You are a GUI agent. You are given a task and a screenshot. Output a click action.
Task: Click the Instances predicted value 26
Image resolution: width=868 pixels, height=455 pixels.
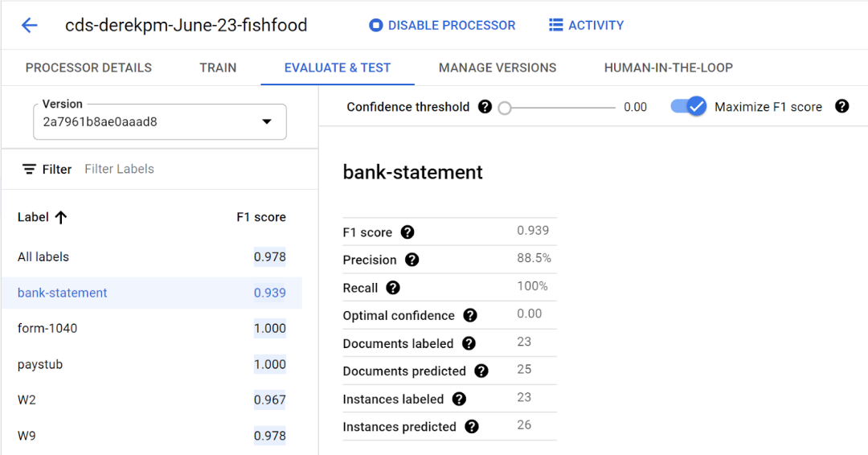click(524, 424)
